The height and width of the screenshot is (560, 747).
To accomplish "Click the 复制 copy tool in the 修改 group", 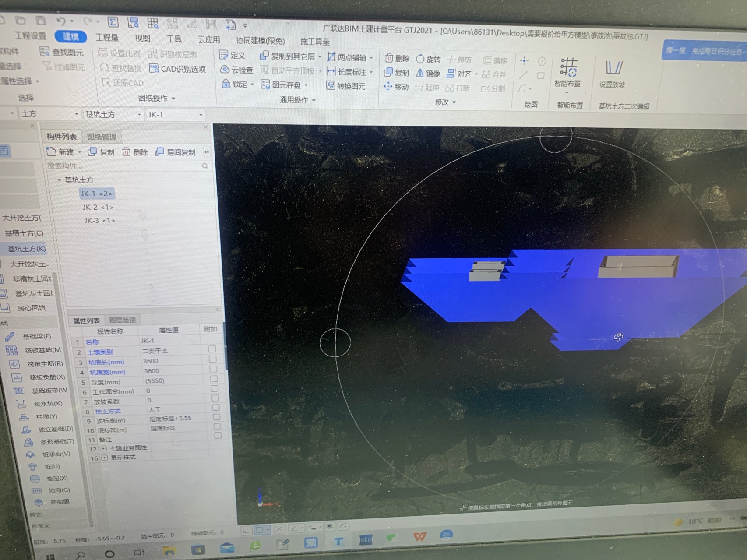I will coord(397,73).
